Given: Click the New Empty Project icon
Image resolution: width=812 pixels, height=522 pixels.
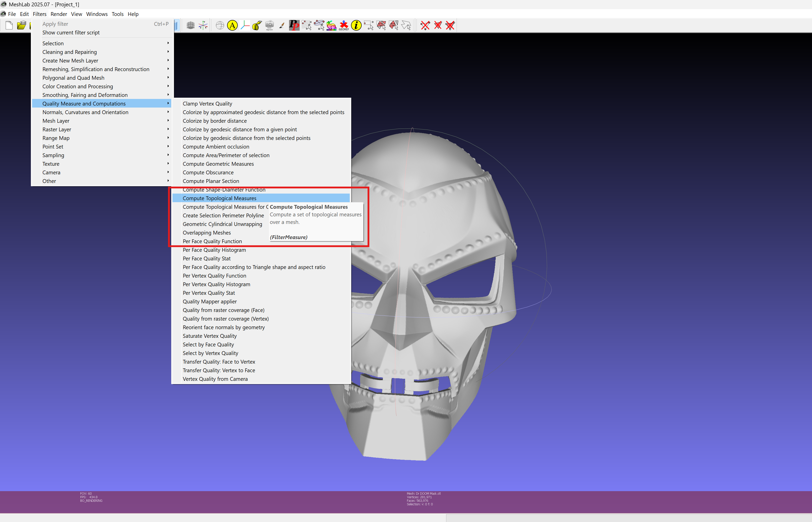Looking at the screenshot, I should coord(9,25).
